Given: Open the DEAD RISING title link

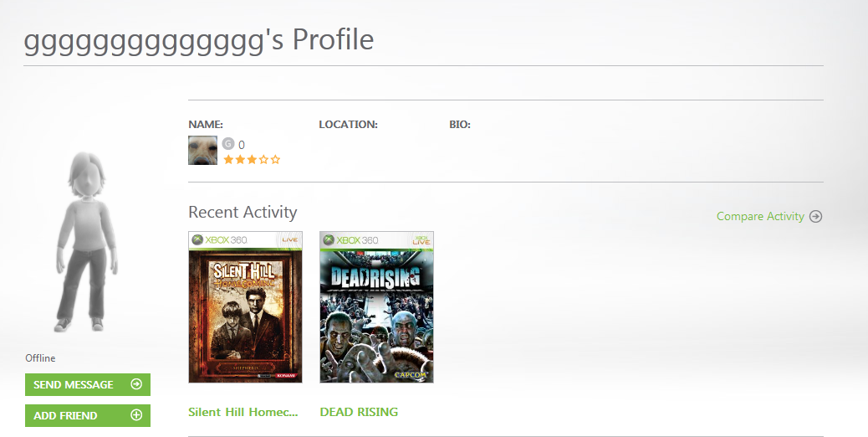Looking at the screenshot, I should pos(359,412).
